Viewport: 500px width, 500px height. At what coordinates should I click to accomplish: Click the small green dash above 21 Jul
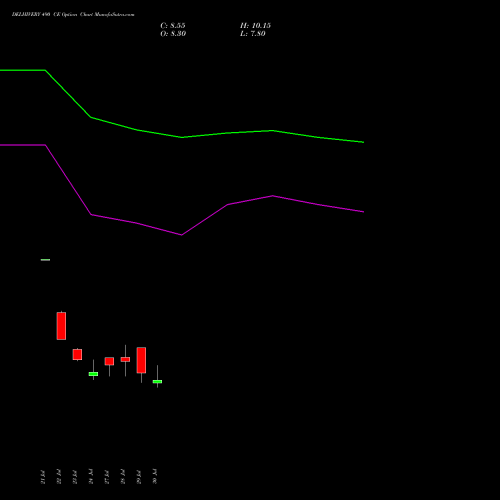click(x=45, y=260)
